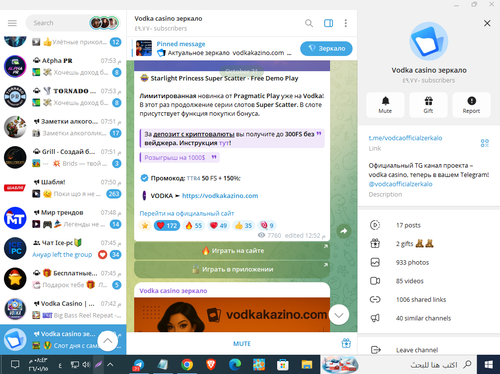Open the Aŧpha PR chat
This screenshot has height=374, width=500.
point(63,66)
